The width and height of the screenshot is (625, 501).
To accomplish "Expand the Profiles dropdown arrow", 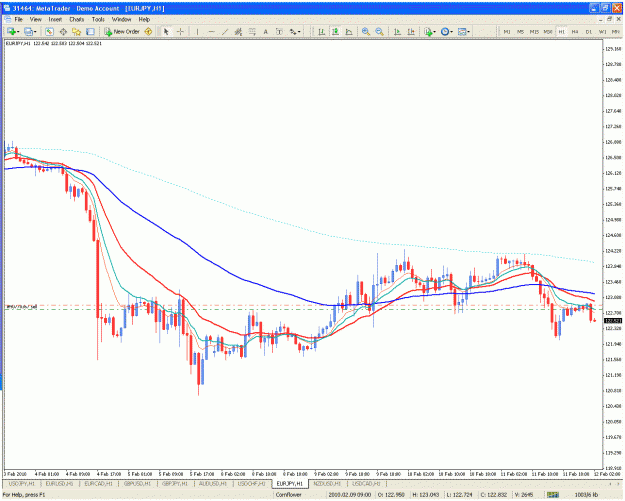I will pos(35,32).
